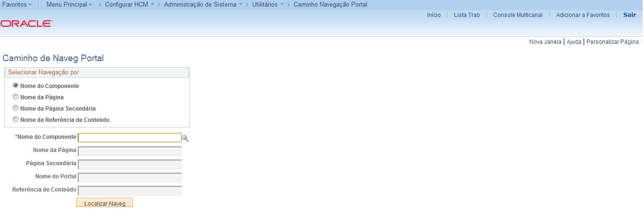Image resolution: width=644 pixels, height=224 pixels.
Task: Expand the Administração de Sistema breadcrumb menu
Action: coord(203,4)
